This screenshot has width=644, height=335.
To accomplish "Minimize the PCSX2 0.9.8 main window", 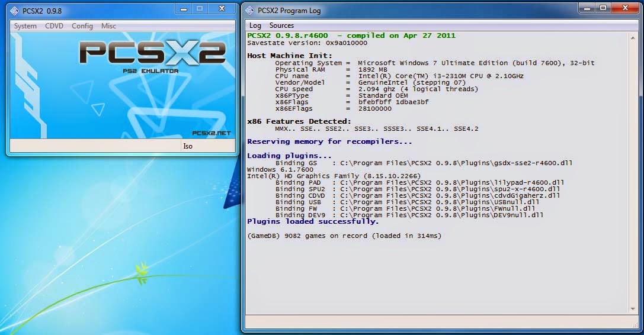I will click(184, 9).
